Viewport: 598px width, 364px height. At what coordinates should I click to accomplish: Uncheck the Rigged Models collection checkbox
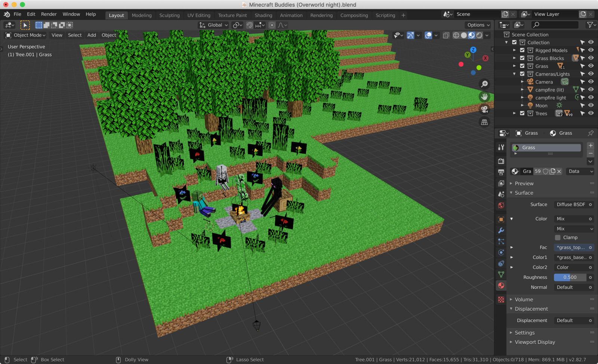[522, 50]
